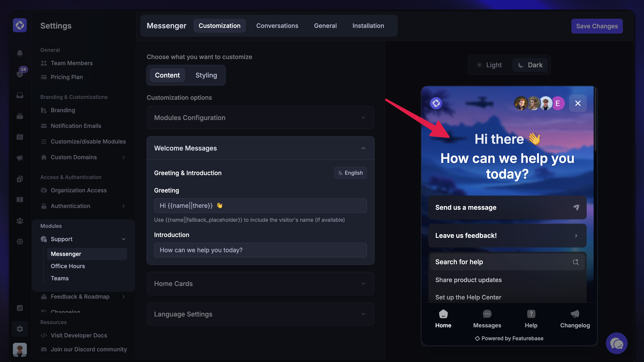Click the floating chat bubble launcher
Image resolution: width=644 pixels, height=362 pixels.
[x=617, y=343]
